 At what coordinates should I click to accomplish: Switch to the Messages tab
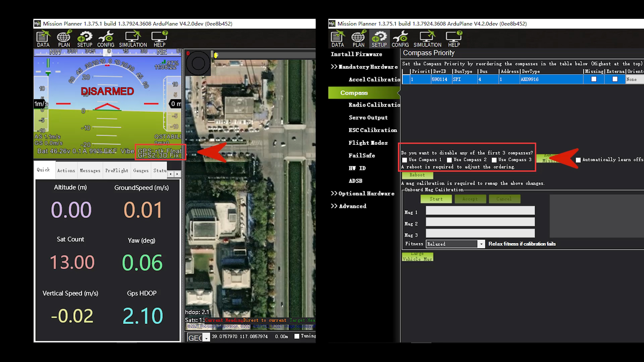pyautogui.click(x=90, y=171)
